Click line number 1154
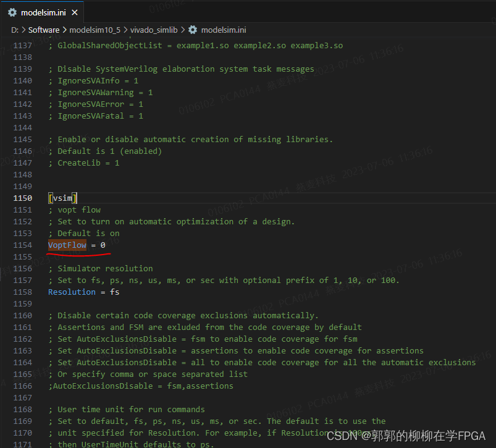The image size is (496, 448). click(x=22, y=245)
